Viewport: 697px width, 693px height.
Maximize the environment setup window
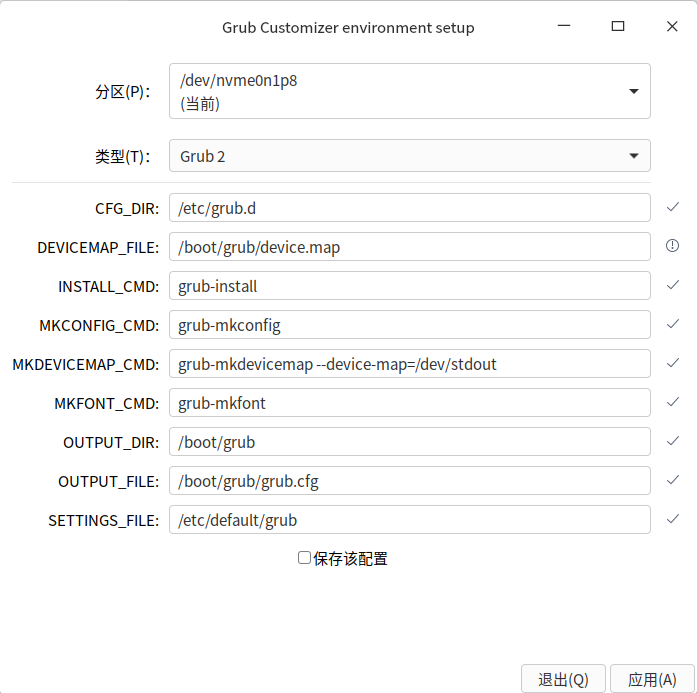[618, 26]
